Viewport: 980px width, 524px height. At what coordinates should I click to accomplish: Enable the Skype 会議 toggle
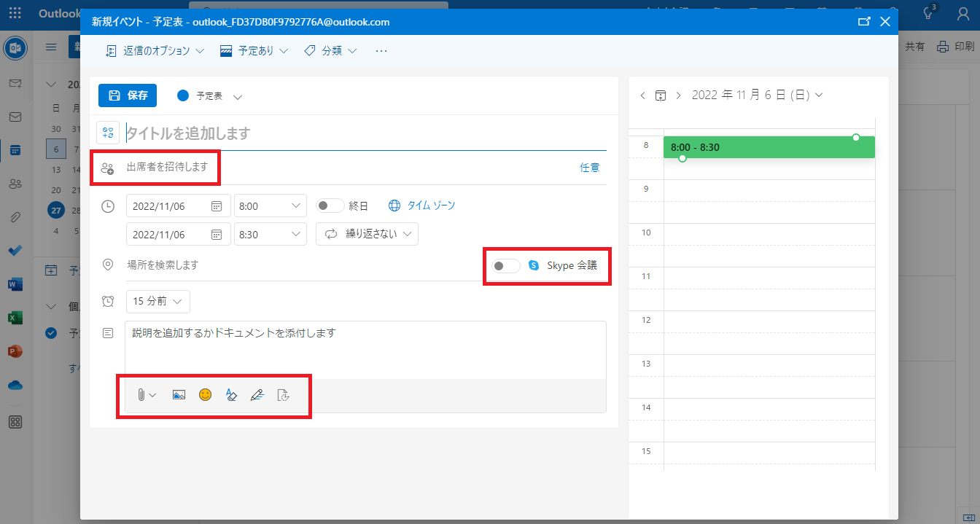coord(505,266)
